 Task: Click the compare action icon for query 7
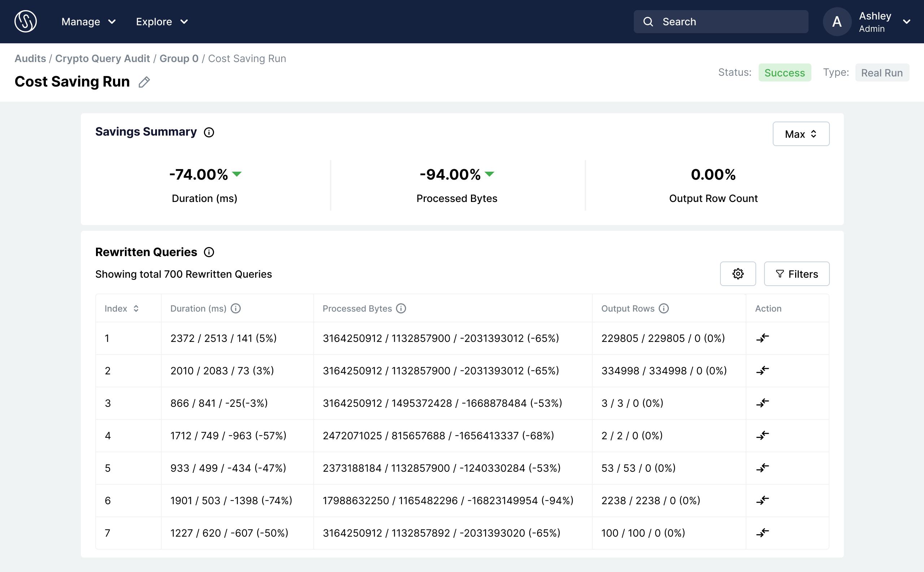coord(762,533)
